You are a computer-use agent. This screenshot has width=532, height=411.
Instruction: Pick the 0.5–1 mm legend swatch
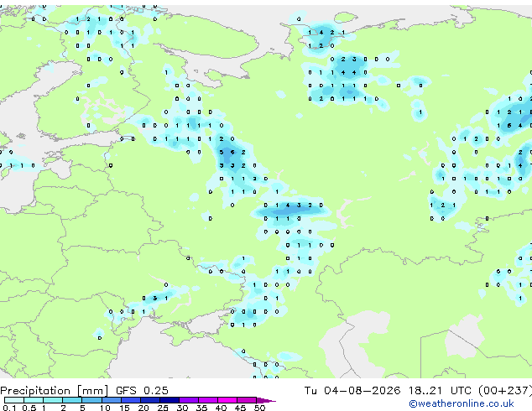(34, 400)
